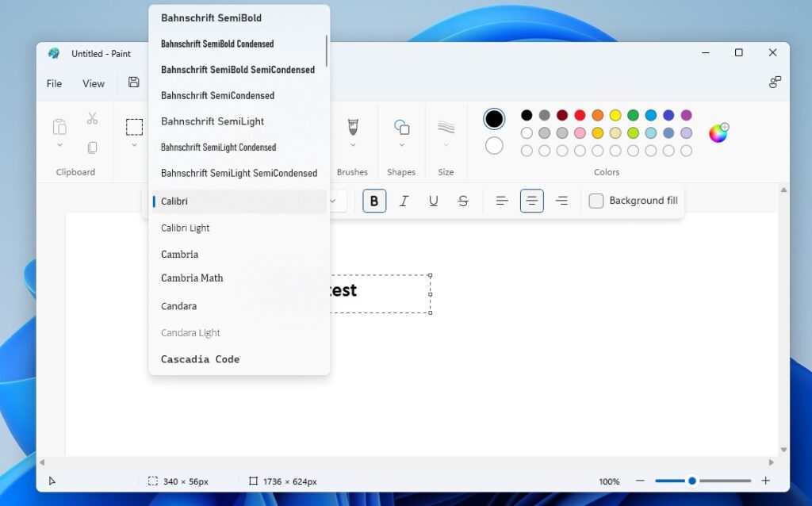The image size is (812, 506).
Task: Expand the font size dropdown arrow
Action: tap(334, 201)
